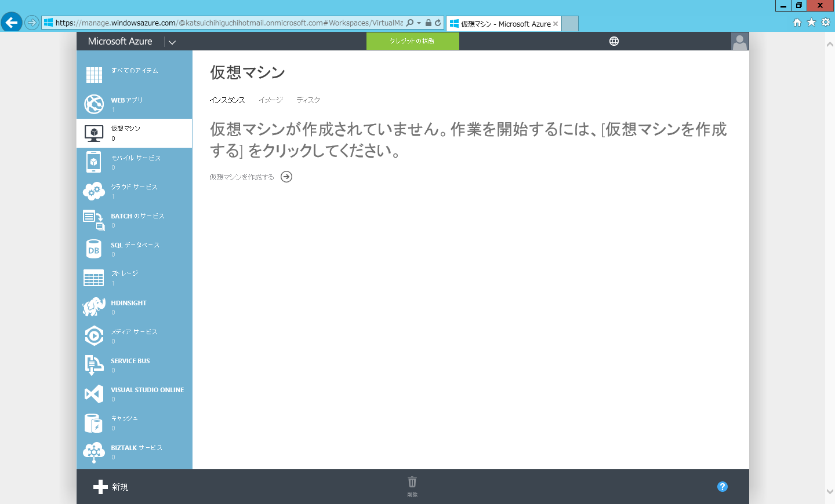Click the 仮想マシンを作成する link

point(242,177)
